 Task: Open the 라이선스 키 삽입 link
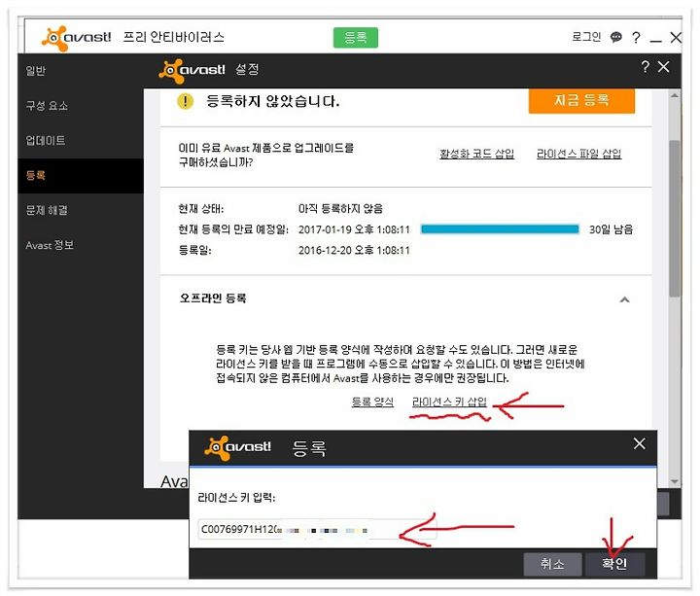click(449, 402)
